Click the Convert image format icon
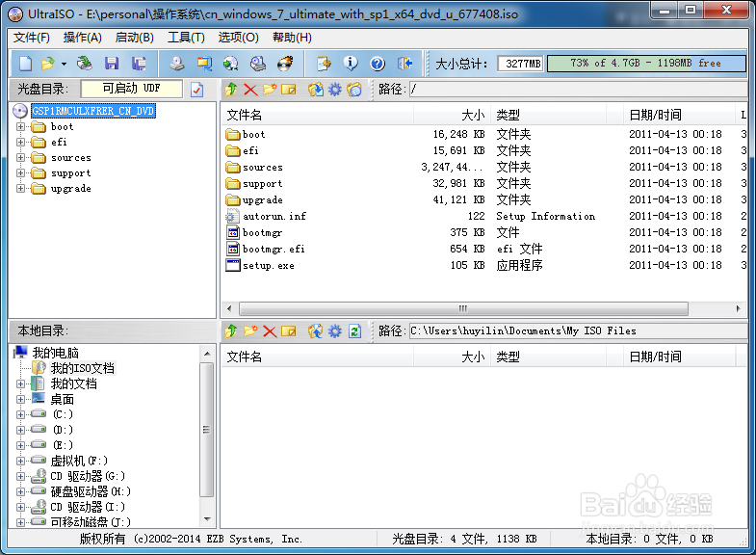The height and width of the screenshot is (555, 756). 231,64
